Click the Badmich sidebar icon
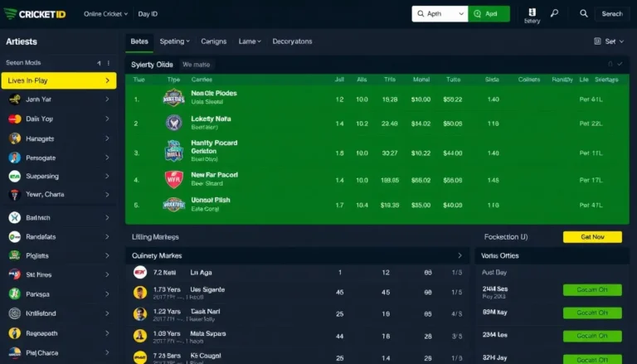Screen dimensions: 637x364 pos(14,218)
